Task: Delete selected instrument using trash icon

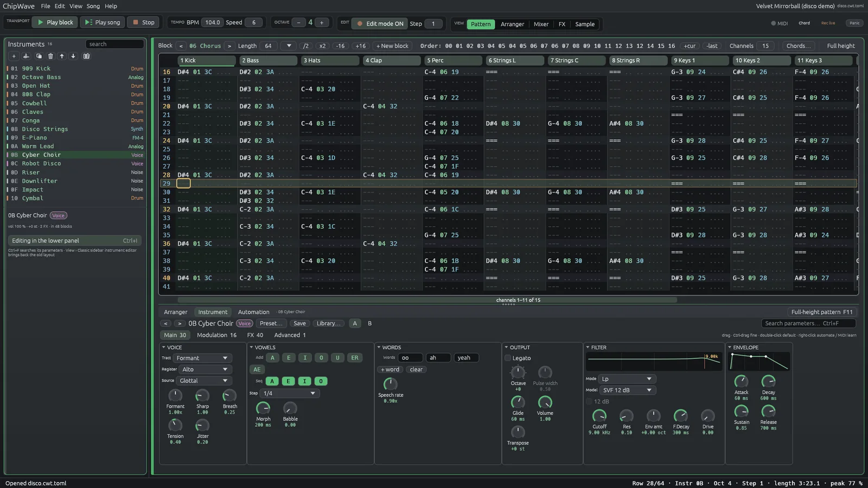Action: tap(50, 56)
